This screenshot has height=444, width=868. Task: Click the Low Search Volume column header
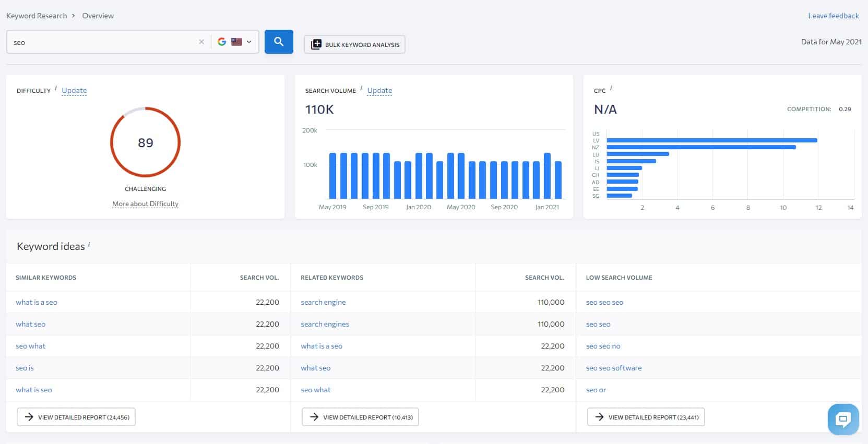coord(619,278)
